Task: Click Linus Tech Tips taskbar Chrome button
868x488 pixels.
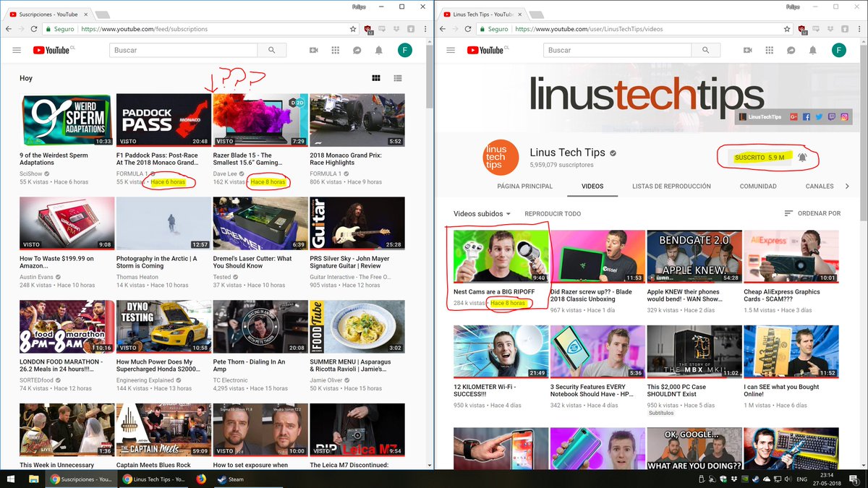Action: click(153, 479)
